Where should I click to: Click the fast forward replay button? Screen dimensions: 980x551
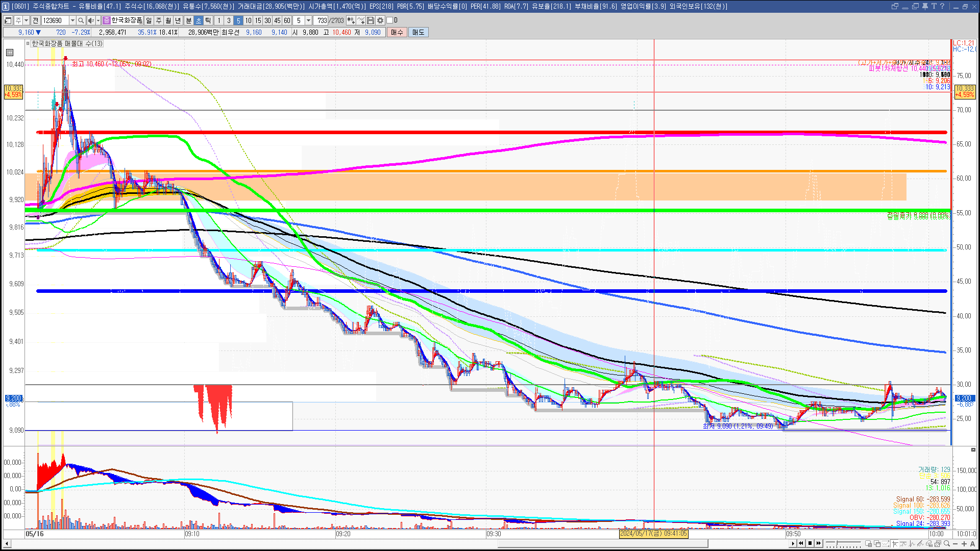point(819,543)
